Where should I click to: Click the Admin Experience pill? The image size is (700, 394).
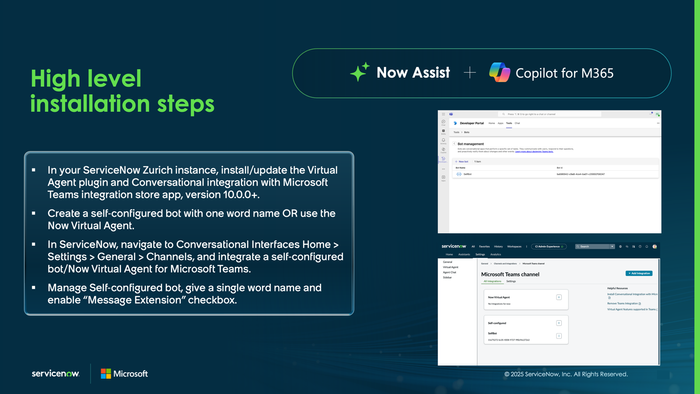click(549, 246)
